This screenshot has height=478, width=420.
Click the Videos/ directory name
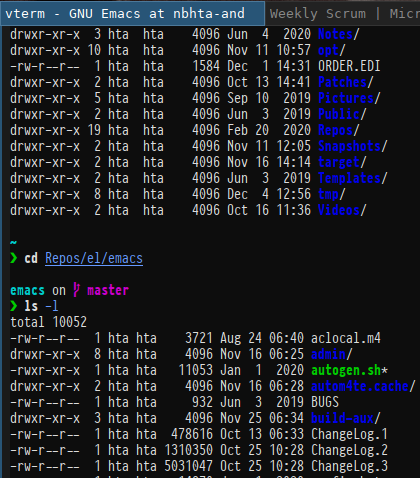342,210
